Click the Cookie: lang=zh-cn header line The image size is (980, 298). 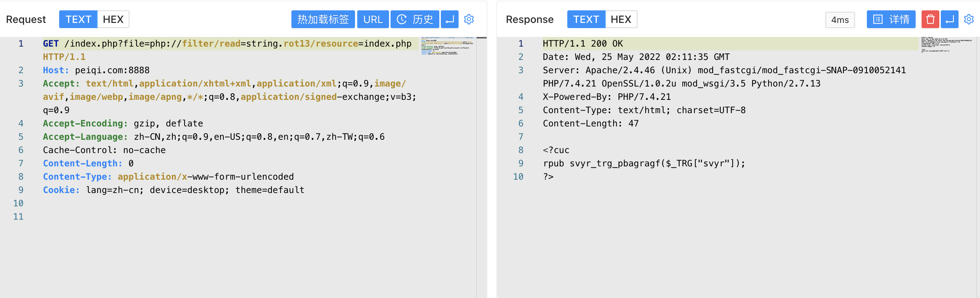pos(173,190)
